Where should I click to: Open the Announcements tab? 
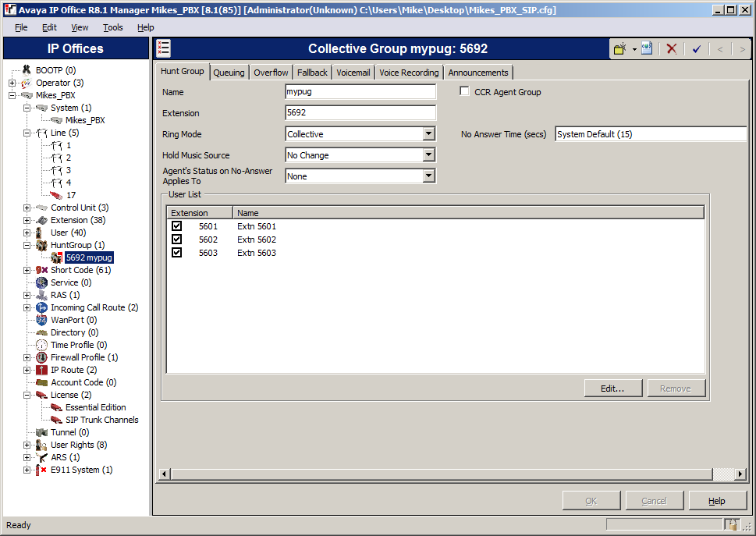tap(478, 73)
